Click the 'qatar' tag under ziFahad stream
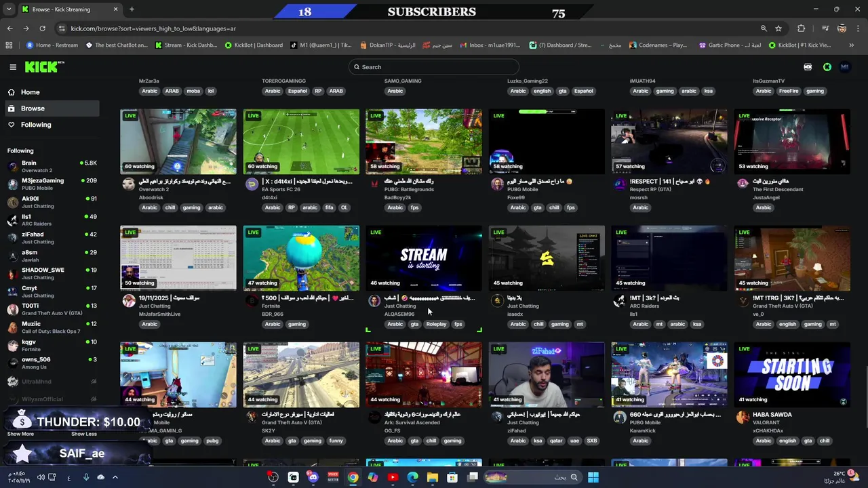Screen dimensions: 868x488 tap(556, 441)
